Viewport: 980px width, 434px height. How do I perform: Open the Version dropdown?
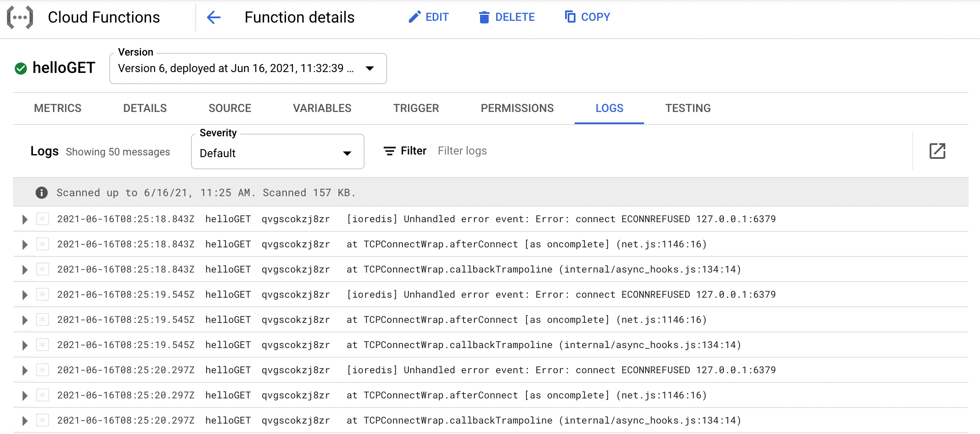[x=248, y=69]
